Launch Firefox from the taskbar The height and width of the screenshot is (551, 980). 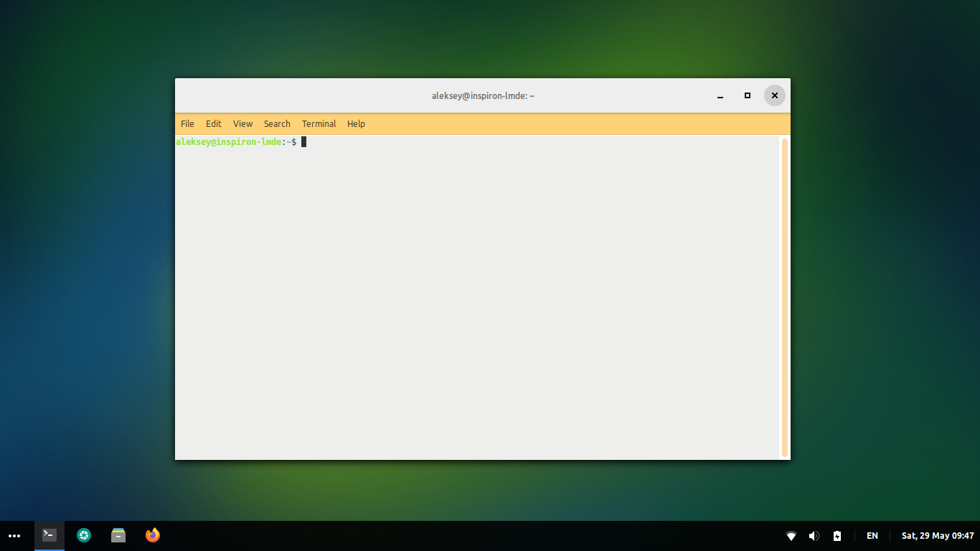[x=153, y=535]
